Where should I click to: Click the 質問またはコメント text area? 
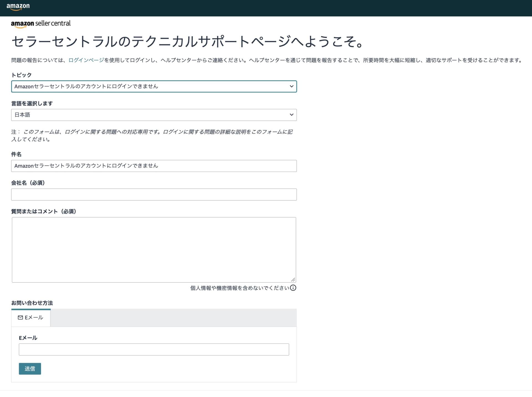pos(154,250)
